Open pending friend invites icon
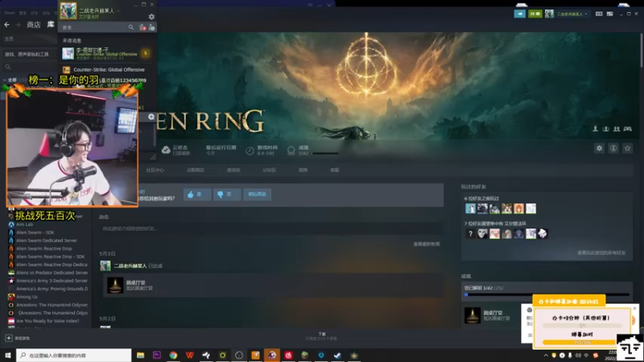 pyautogui.click(x=142, y=27)
